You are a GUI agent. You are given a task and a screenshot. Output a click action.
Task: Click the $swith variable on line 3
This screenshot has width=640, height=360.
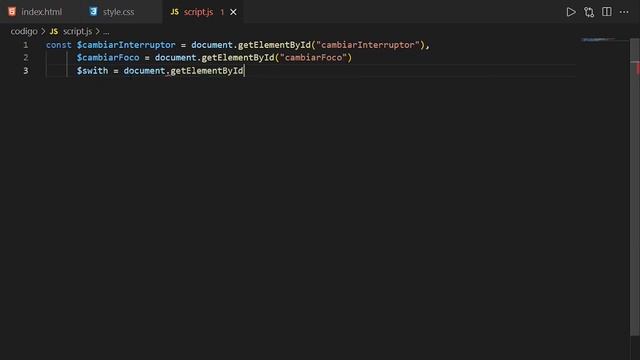(x=93, y=71)
